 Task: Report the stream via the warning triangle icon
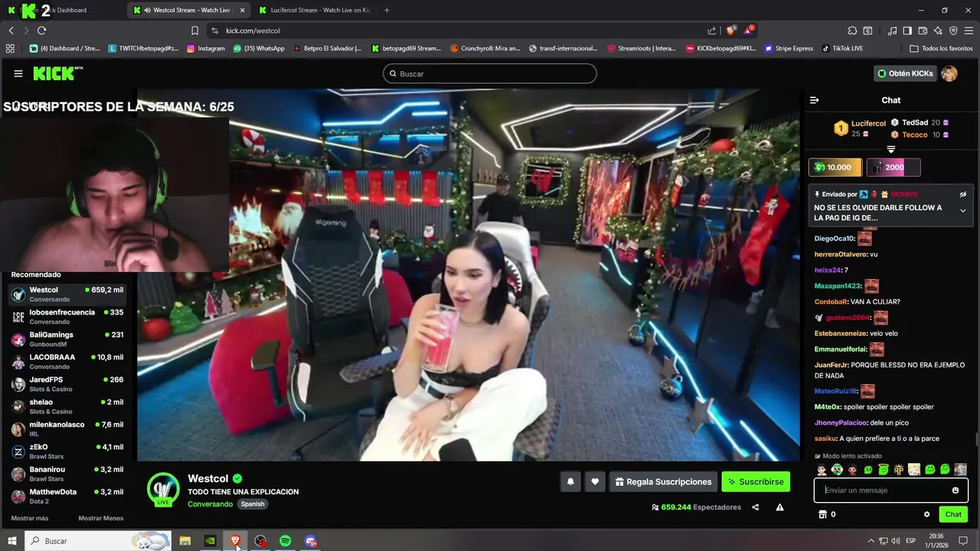[779, 507]
